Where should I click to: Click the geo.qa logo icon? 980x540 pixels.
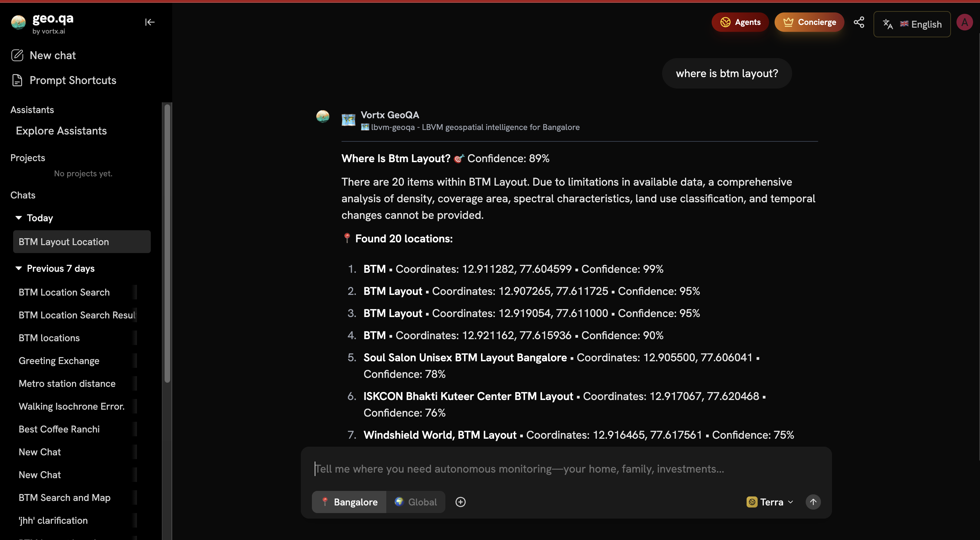[18, 22]
